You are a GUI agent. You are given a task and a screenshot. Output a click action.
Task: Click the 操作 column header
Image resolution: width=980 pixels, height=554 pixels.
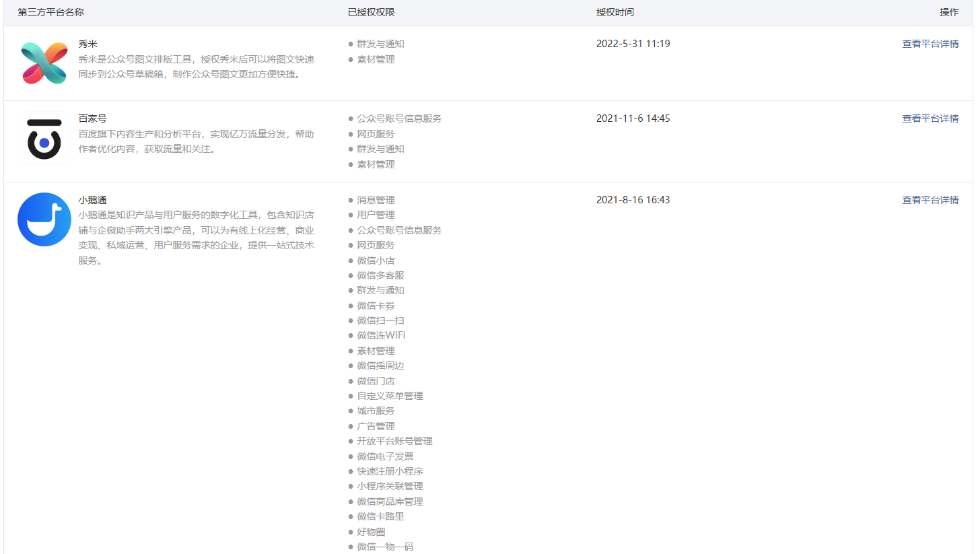[950, 12]
